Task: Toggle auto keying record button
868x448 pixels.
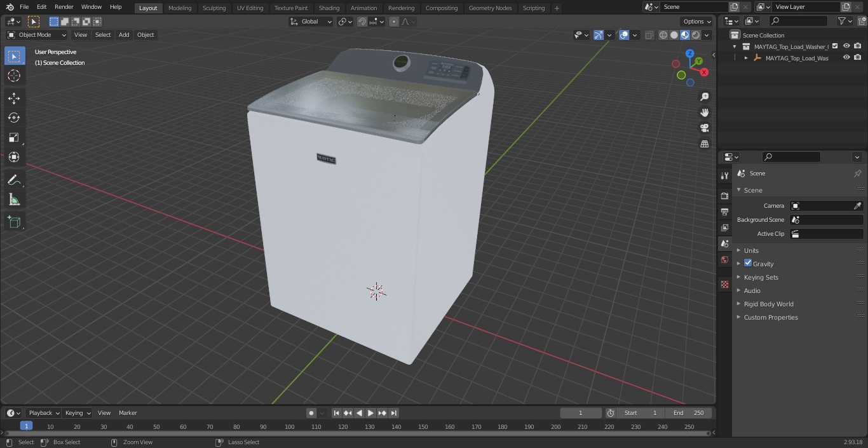Action: (x=311, y=413)
